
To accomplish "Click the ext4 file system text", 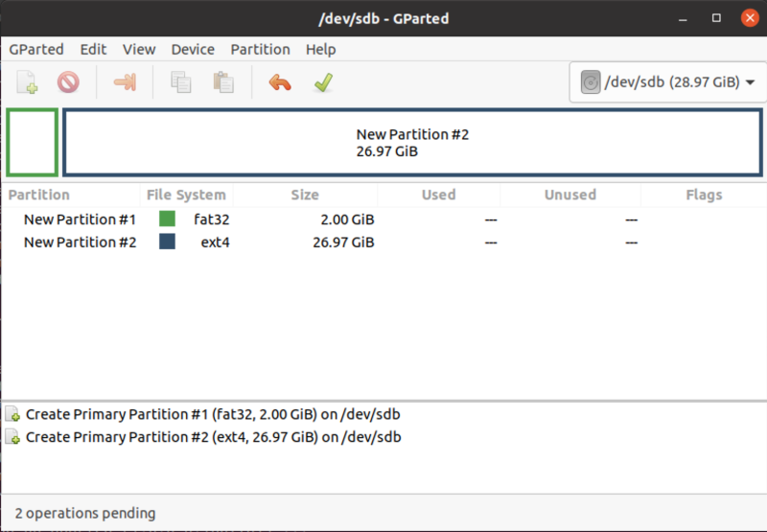I will (x=215, y=243).
